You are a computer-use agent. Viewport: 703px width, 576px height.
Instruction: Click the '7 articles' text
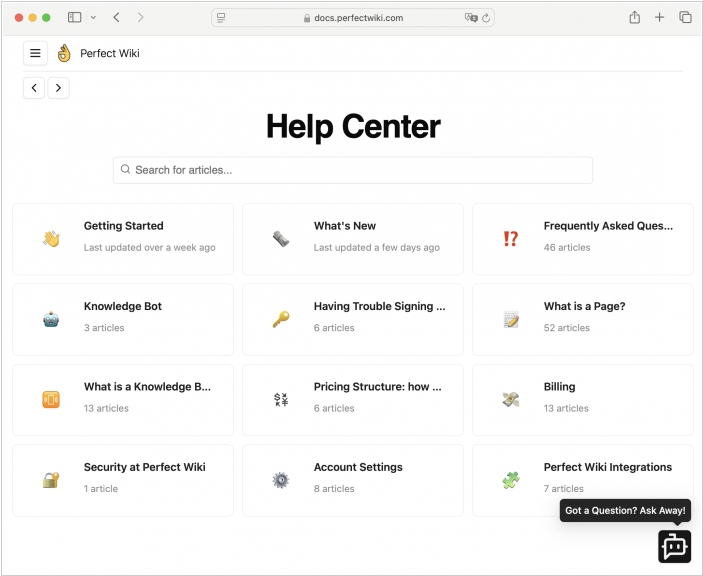(564, 489)
